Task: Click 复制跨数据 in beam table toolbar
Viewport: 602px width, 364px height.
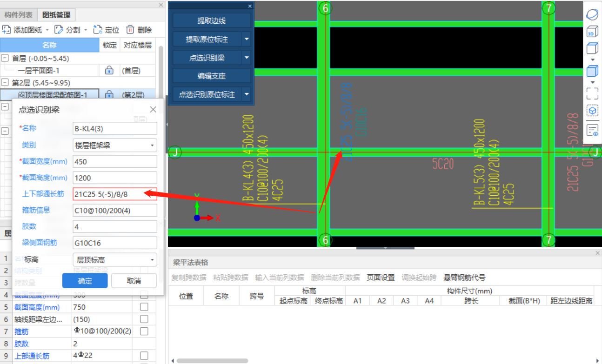Action: pyautogui.click(x=188, y=278)
